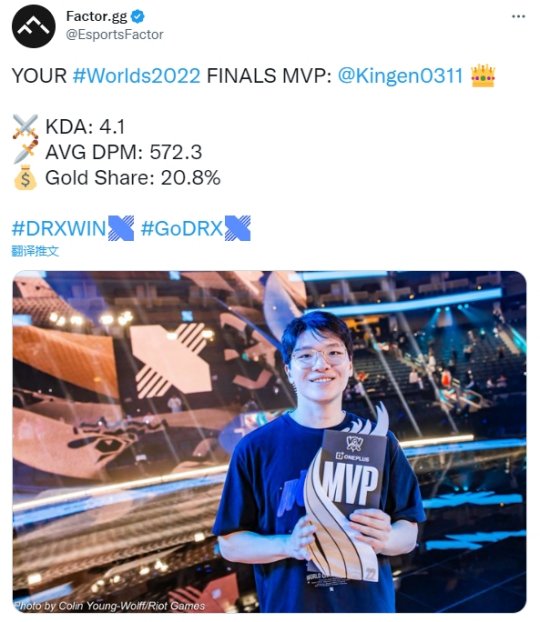Open the MVP trophy photo

tap(269, 442)
